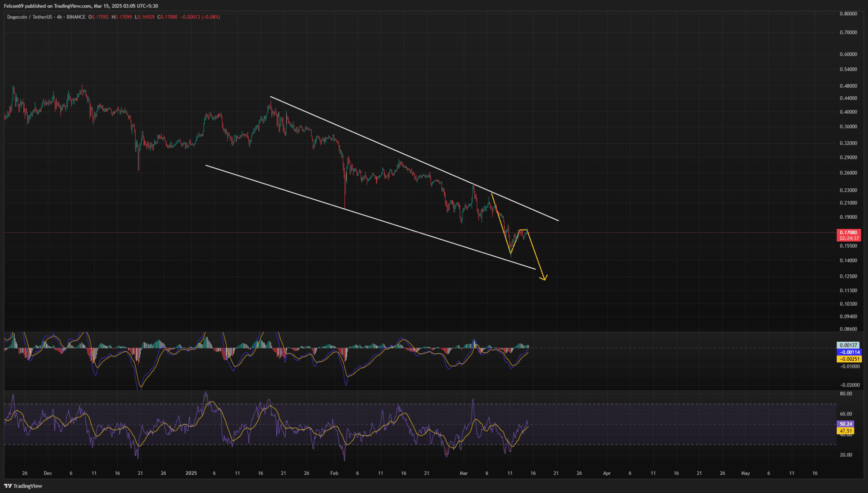Viewport: 868px width, 493px height.
Task: Click the Dogecoin / TetherUS symbol title
Action: tap(29, 17)
